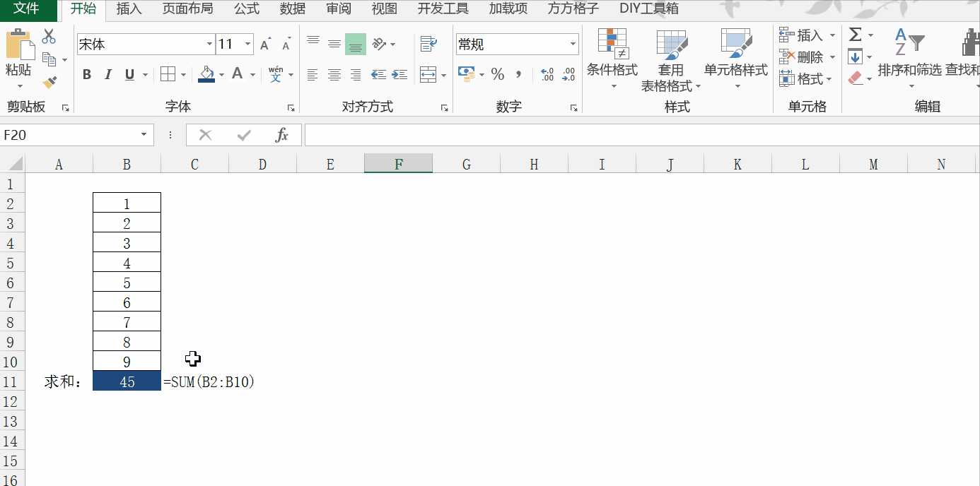Click the text orientation icon
980x486 pixels.
380,44
